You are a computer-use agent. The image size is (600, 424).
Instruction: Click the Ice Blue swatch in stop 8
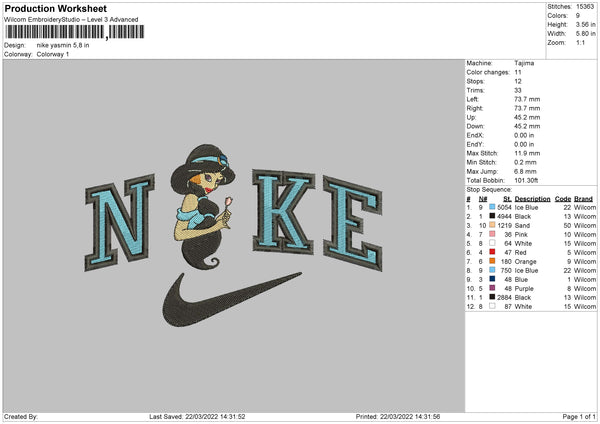click(492, 270)
